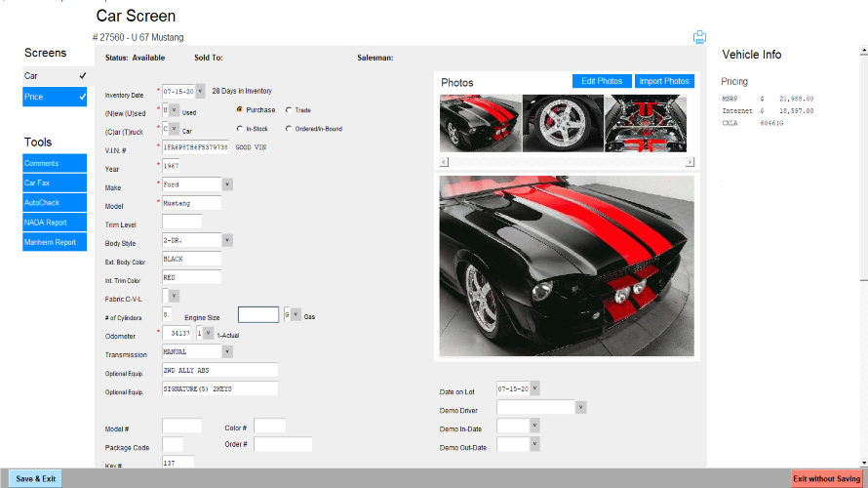Click the right arrow on photo scroller
The image size is (868, 488).
[690, 162]
